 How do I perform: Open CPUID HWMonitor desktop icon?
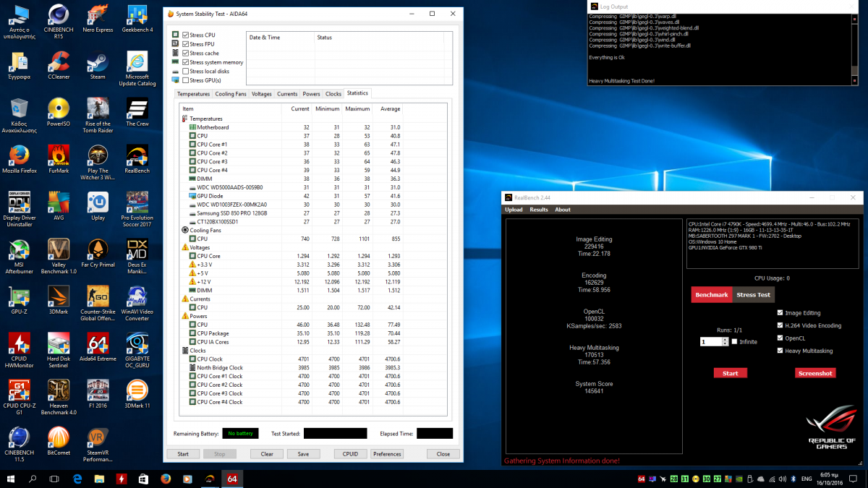tap(20, 351)
